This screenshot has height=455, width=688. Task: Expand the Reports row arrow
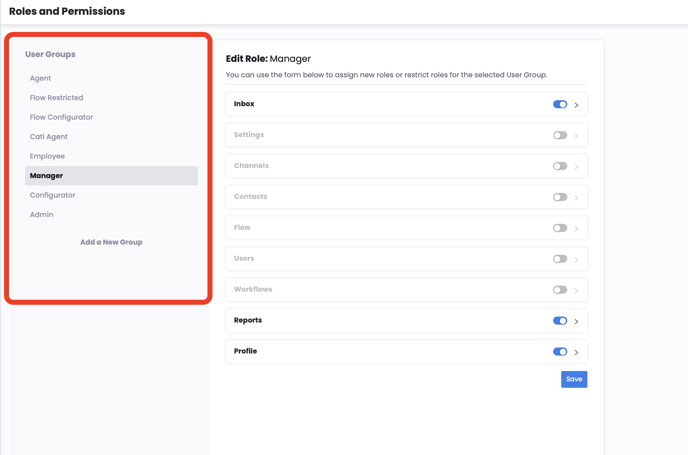click(577, 322)
